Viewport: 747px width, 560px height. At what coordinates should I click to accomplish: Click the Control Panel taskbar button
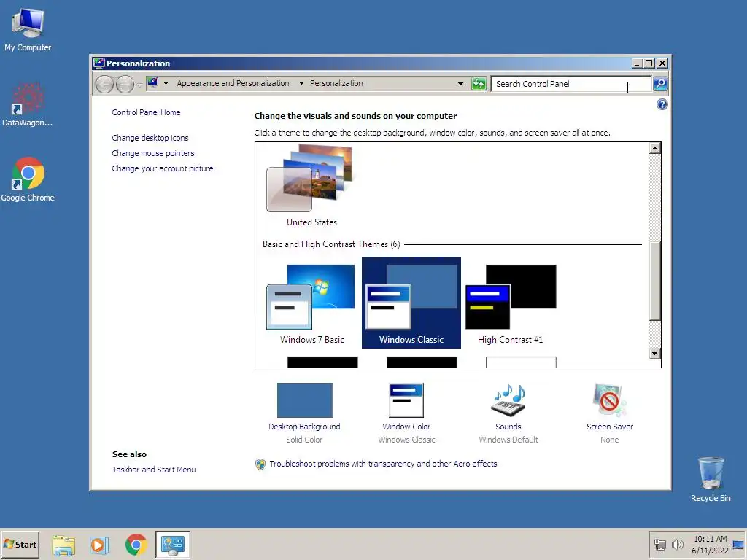click(172, 545)
